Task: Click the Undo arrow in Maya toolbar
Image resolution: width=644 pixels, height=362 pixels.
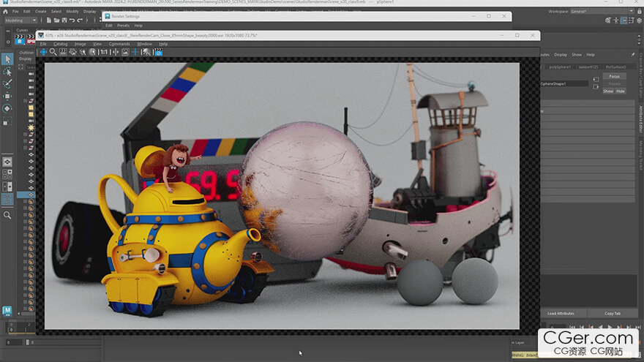Action: [72, 20]
